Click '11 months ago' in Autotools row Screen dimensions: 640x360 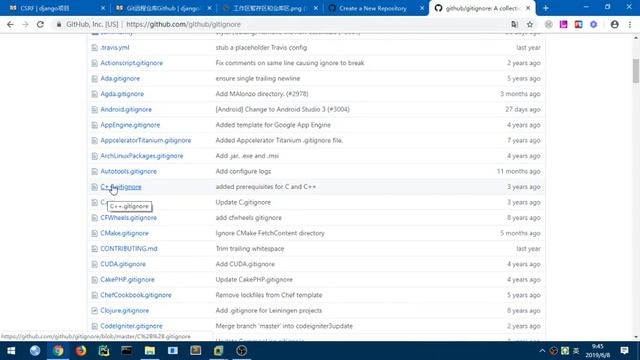[518, 171]
